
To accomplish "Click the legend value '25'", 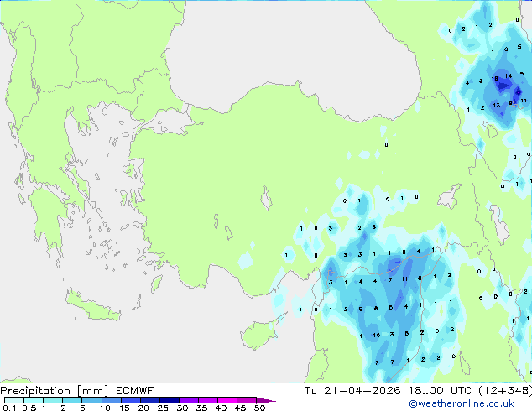I will point(163,408).
